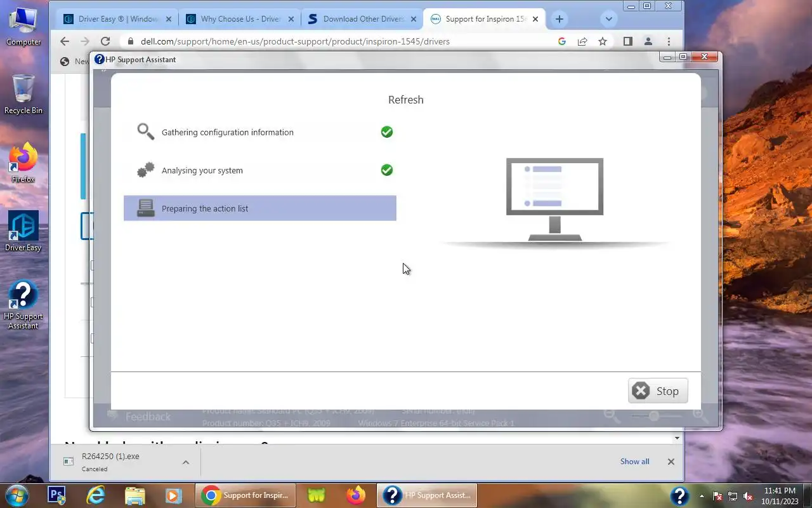
Task: Share this page using the Chrome share icon
Action: pos(582,41)
